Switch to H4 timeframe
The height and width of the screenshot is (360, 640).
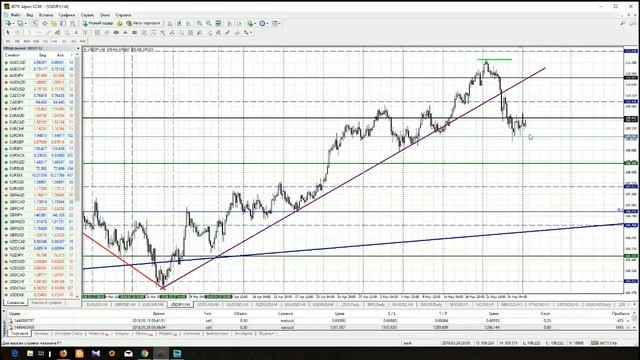point(54,41)
